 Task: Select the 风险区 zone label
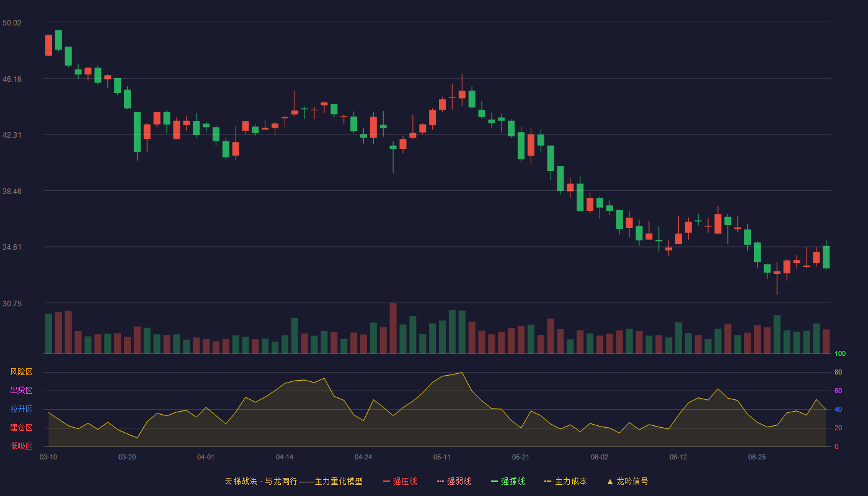(x=21, y=372)
